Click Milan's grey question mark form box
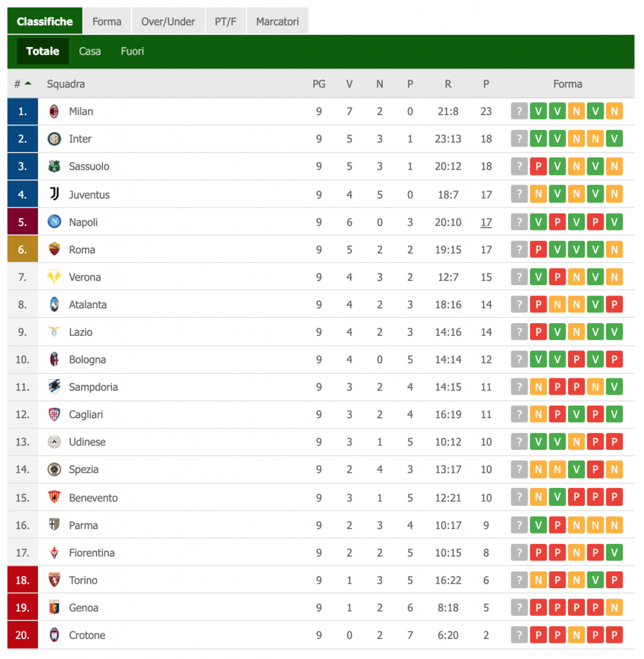 pyautogui.click(x=519, y=111)
